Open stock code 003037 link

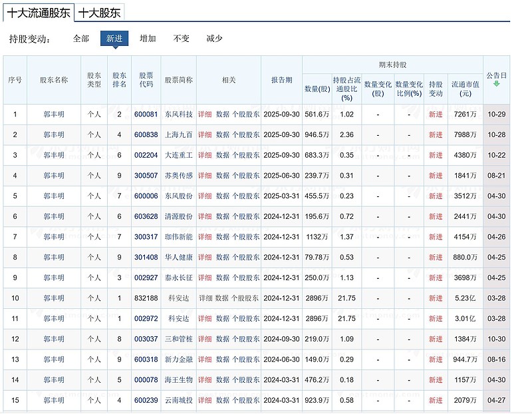pyautogui.click(x=146, y=339)
